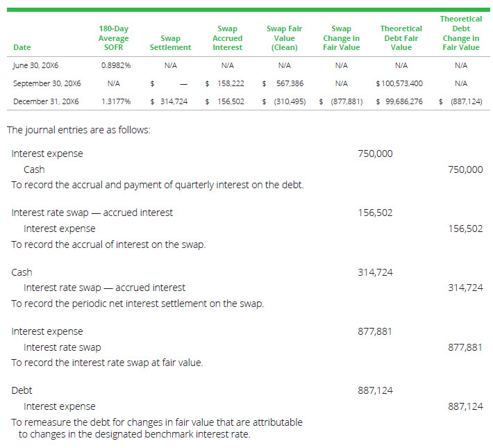Click the 0.8982% SOFR rate value
The image size is (493, 448).
point(116,65)
